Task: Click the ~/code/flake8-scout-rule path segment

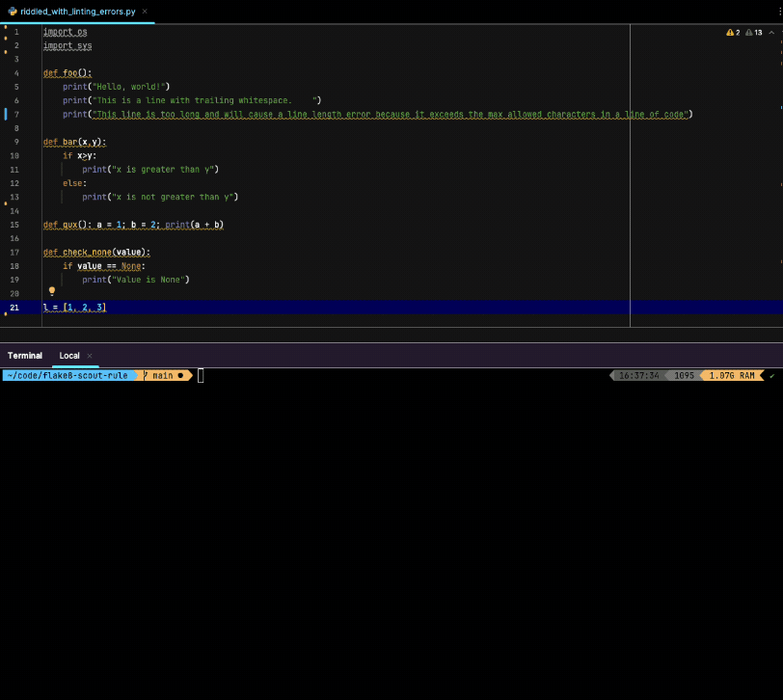Action: [67, 375]
